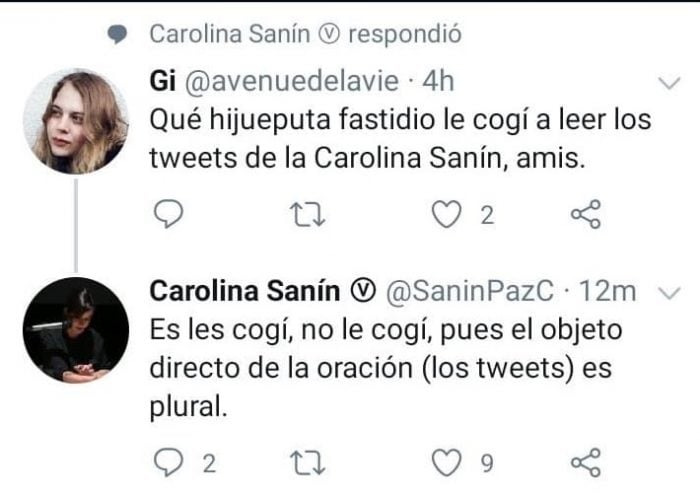
Task: Click the speech bubble icon in header
Action: [x=118, y=35]
